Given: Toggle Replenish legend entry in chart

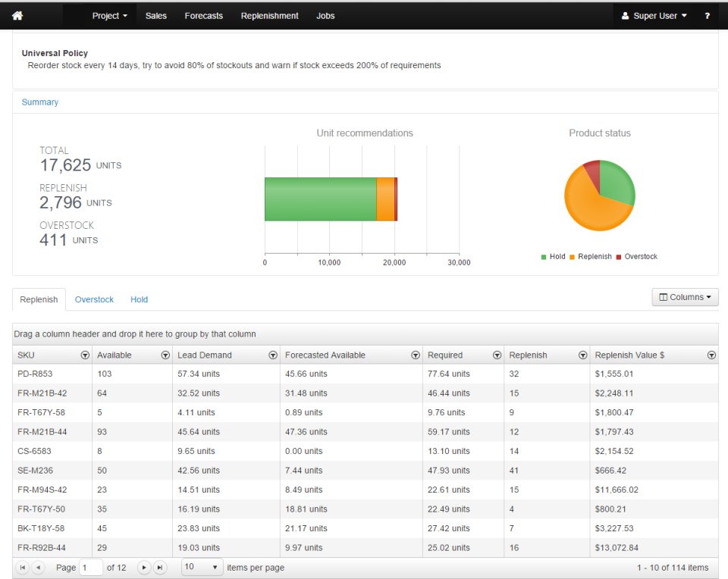Looking at the screenshot, I should (590, 257).
